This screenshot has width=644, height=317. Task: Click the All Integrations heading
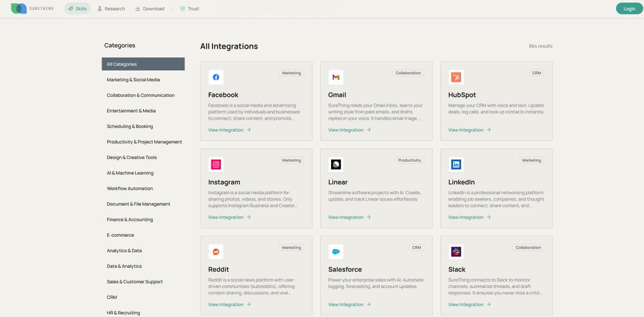click(x=229, y=46)
